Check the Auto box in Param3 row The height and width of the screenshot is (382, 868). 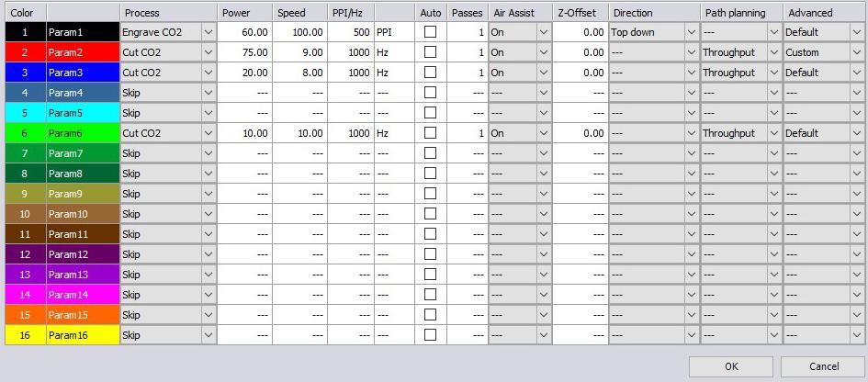430,73
